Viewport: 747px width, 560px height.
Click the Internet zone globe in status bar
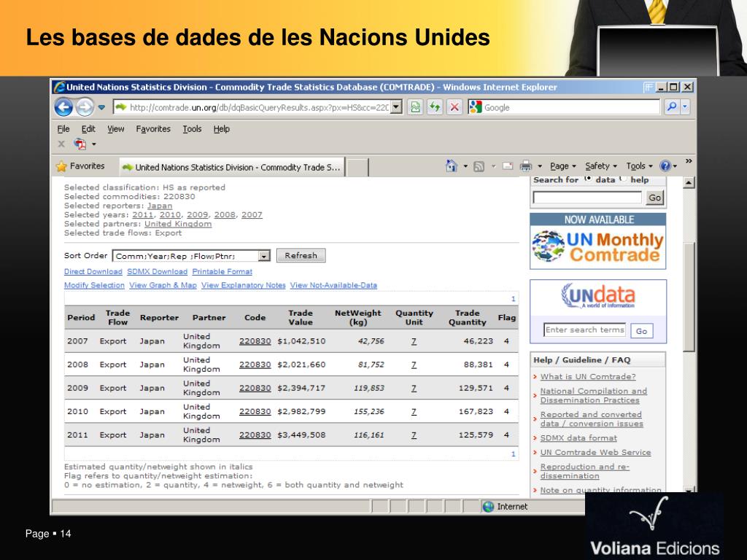[x=488, y=507]
